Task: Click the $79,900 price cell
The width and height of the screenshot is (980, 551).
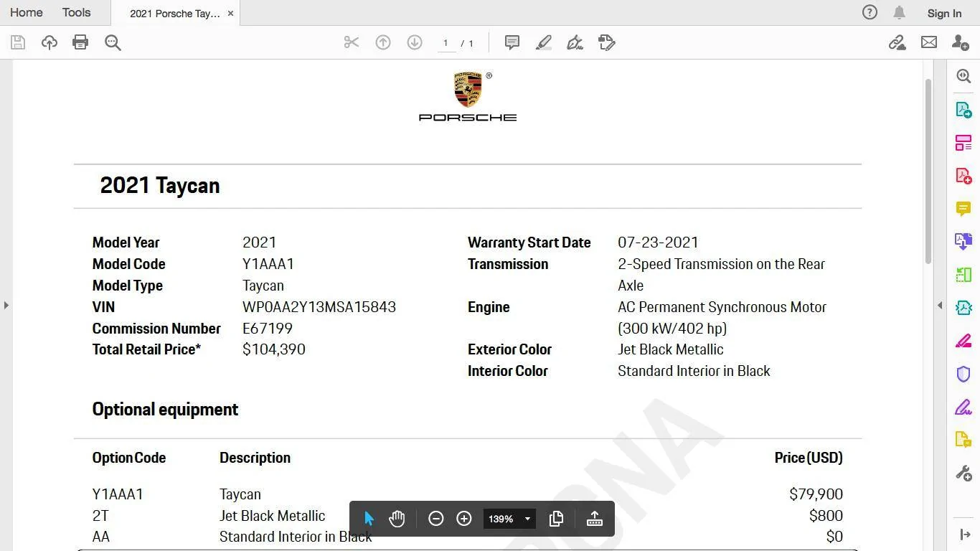Action: [x=816, y=494]
